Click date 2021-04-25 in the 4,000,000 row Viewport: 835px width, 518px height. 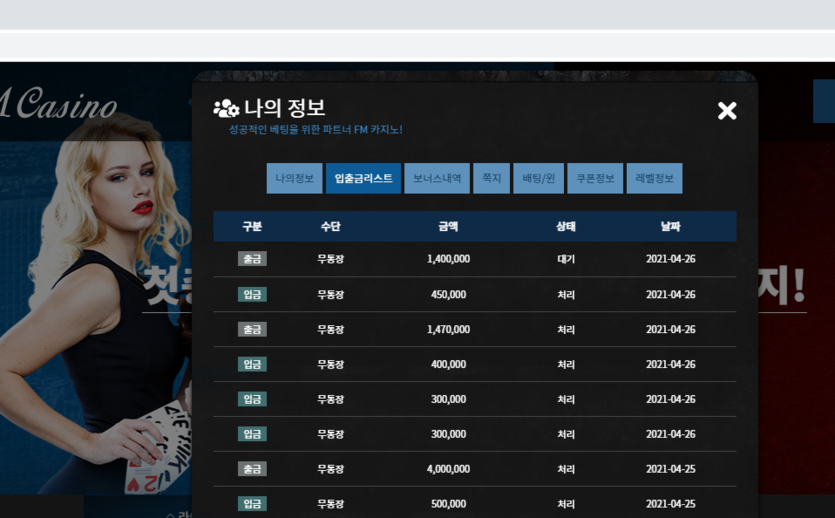670,469
